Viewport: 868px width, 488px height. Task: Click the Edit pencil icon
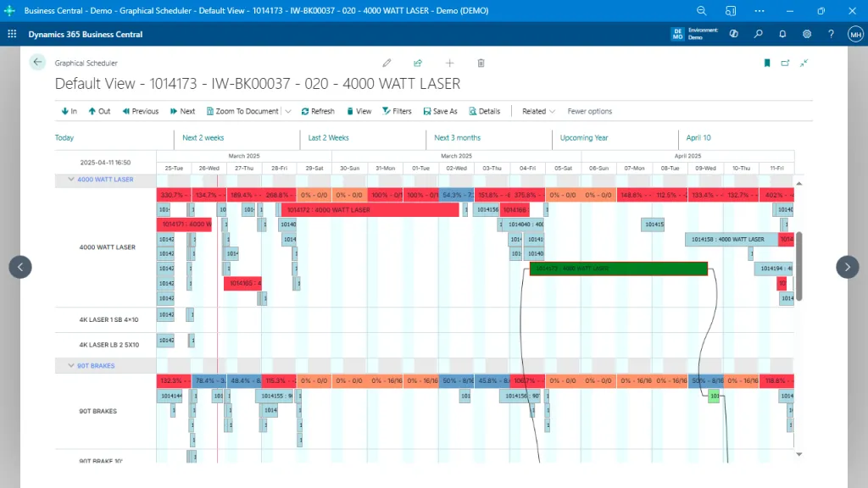click(387, 63)
